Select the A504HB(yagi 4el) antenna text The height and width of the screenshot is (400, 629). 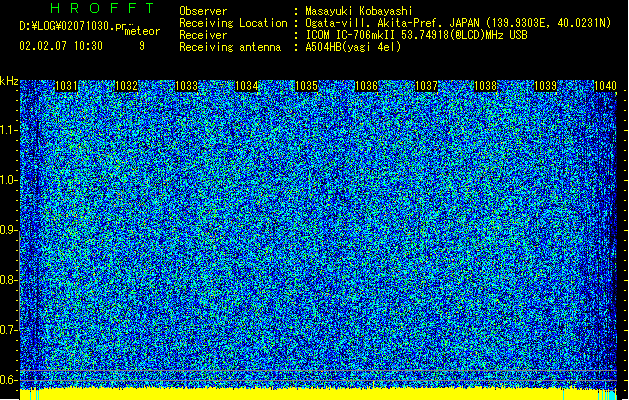coord(353,47)
